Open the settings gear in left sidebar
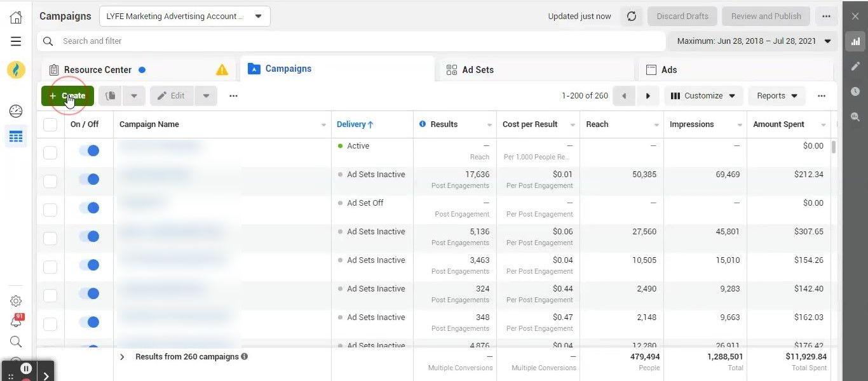868x381 pixels. (x=16, y=301)
